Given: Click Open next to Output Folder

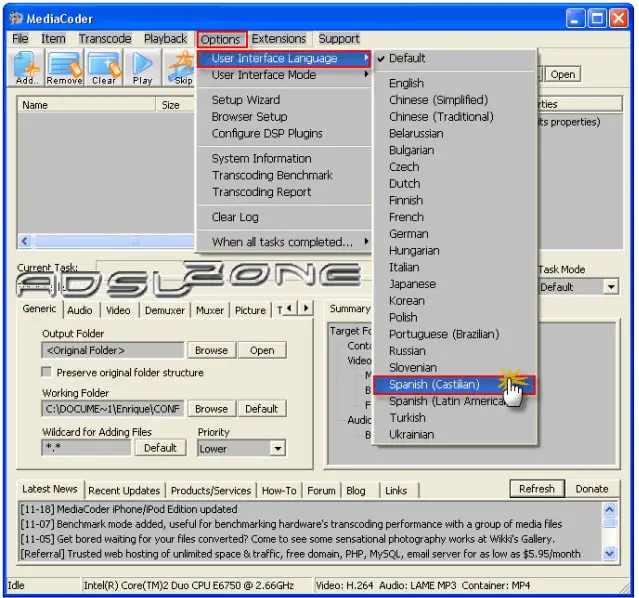Looking at the screenshot, I should (262, 350).
